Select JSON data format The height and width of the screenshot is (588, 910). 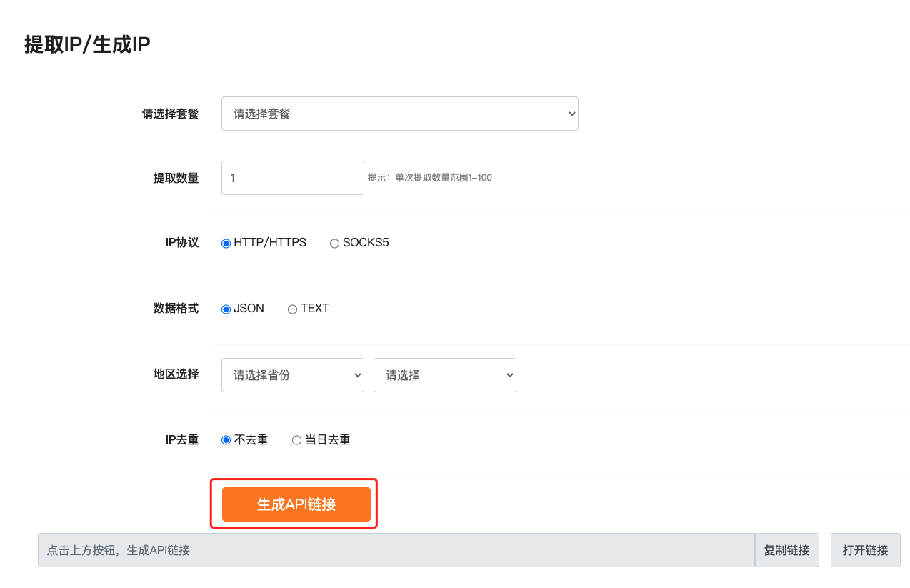226,309
